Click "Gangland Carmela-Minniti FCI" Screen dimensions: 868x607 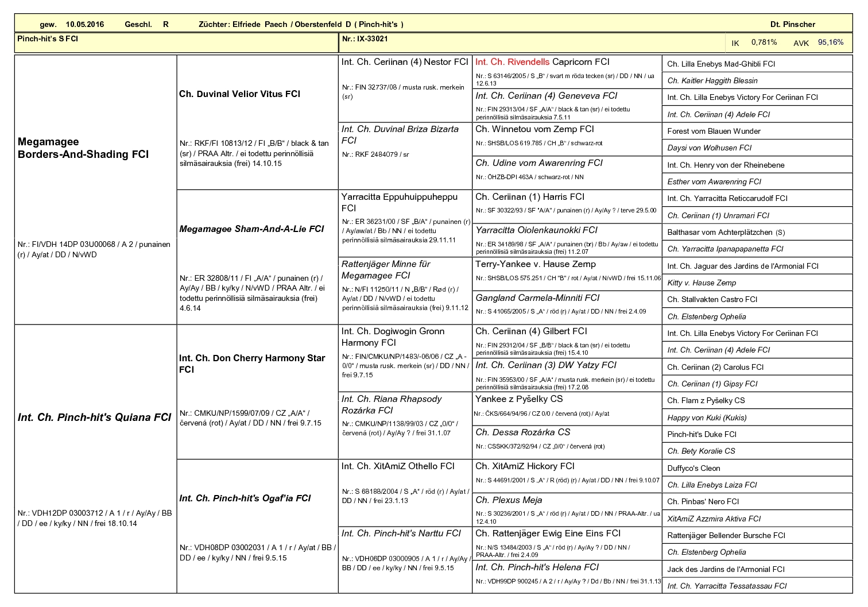pos(537,298)
